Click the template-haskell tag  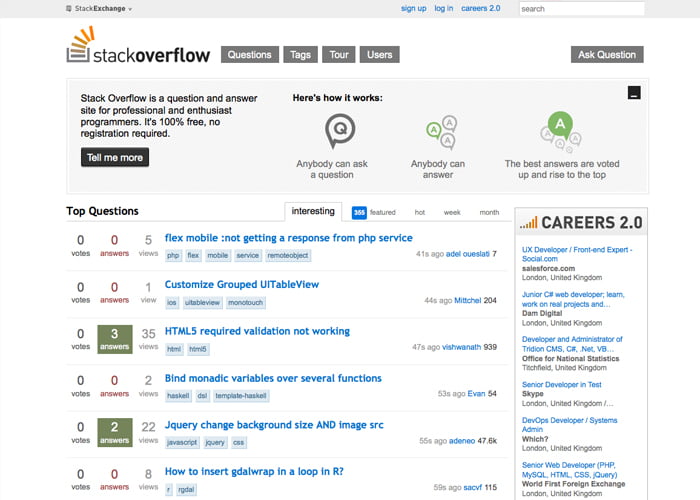[x=241, y=396]
